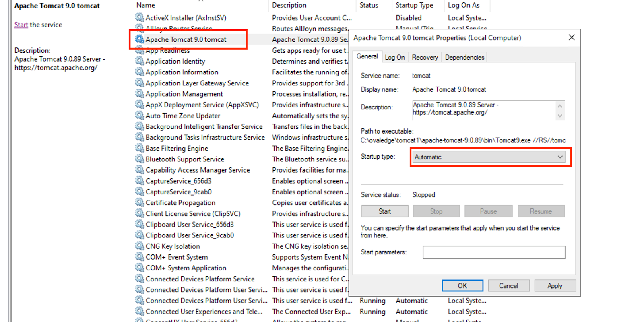The height and width of the screenshot is (322, 644).
Task: Select the CNG Key Isolation service name
Action: 173,246
